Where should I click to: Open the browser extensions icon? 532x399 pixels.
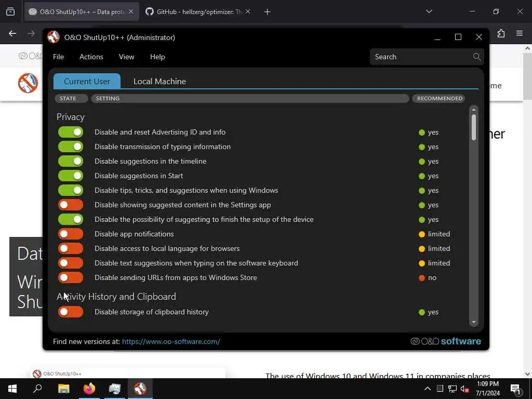coord(501,33)
